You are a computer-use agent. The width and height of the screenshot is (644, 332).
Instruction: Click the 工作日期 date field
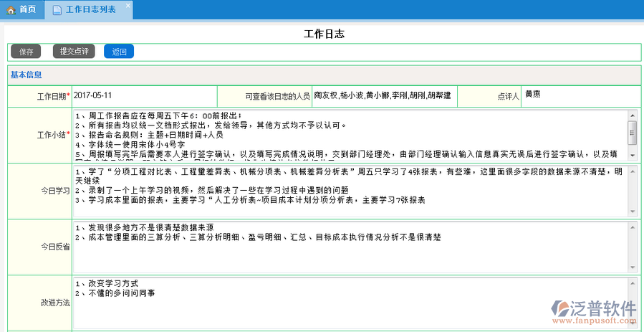pyautogui.click(x=143, y=95)
